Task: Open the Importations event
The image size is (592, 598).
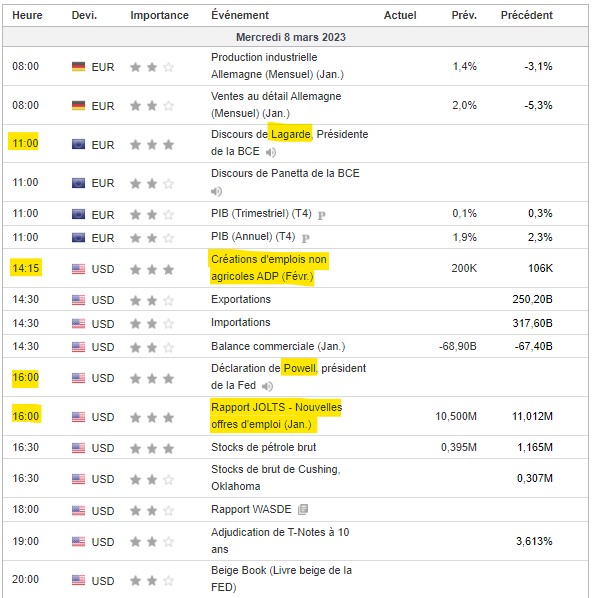Action: pyautogui.click(x=241, y=323)
